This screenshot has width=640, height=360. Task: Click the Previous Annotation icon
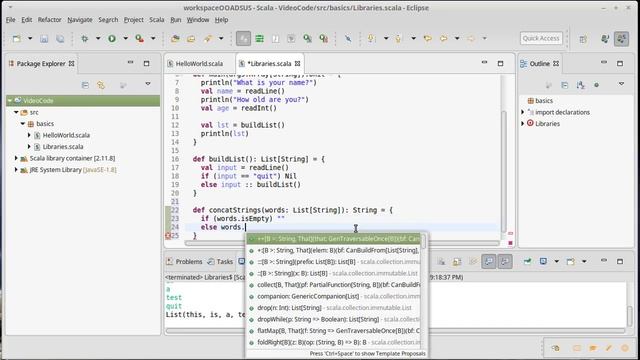[x=398, y=39]
